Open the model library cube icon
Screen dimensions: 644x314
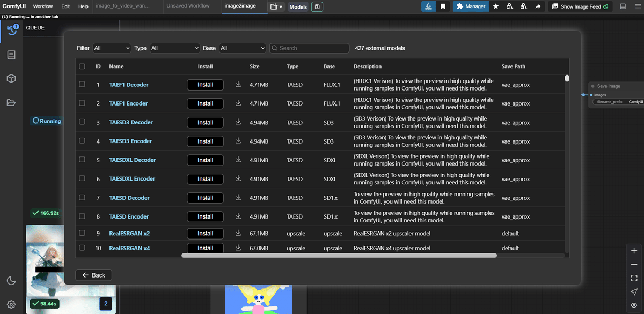click(11, 79)
